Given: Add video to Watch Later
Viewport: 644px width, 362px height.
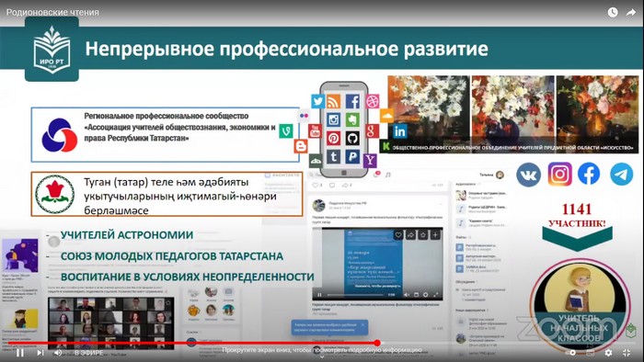Looking at the screenshot, I should coord(613,12).
